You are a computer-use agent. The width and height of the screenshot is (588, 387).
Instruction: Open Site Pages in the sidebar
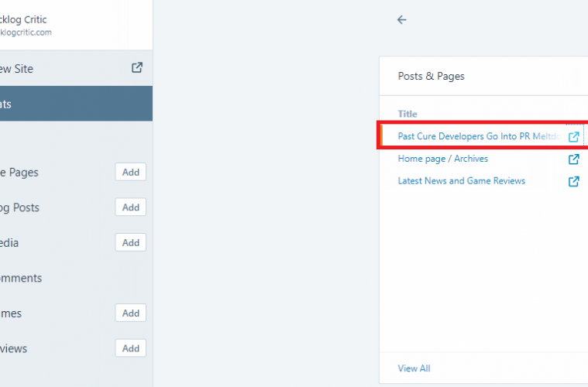pyautogui.click(x=19, y=173)
